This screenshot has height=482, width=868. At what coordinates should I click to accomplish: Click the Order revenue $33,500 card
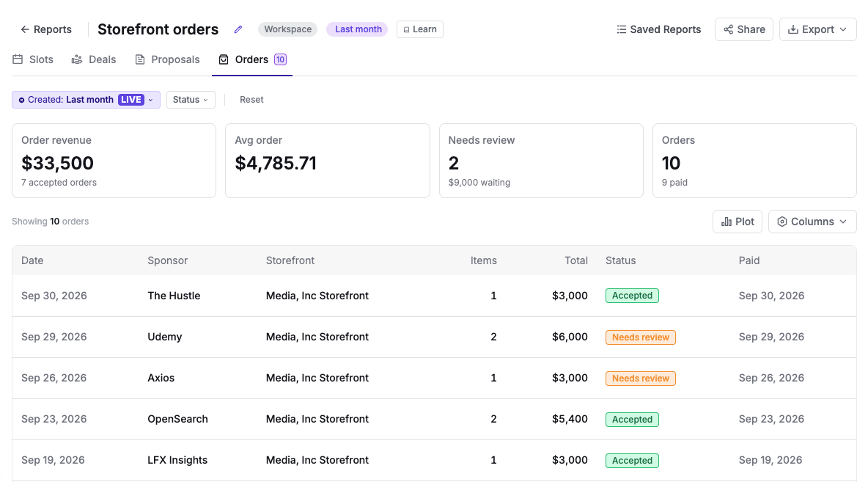coord(114,161)
